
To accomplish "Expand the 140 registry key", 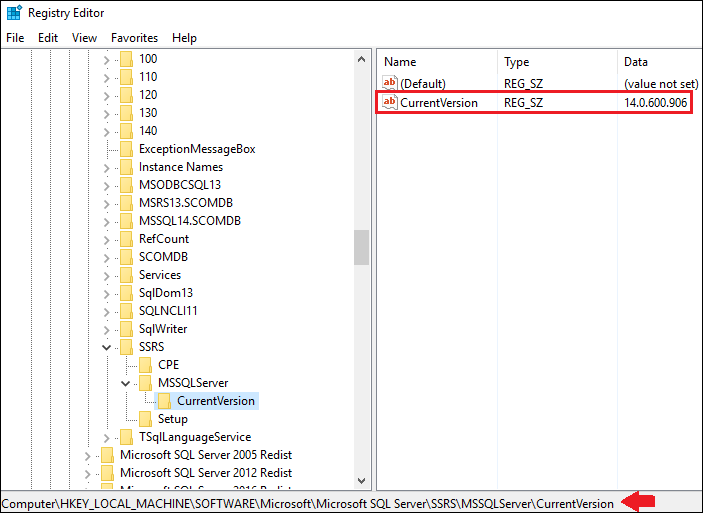I will click(x=106, y=131).
